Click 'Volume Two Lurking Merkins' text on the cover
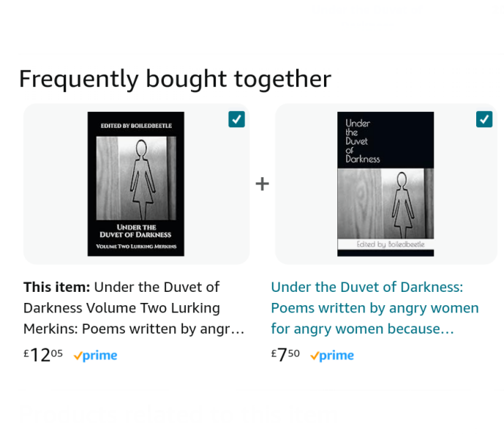 (136, 247)
